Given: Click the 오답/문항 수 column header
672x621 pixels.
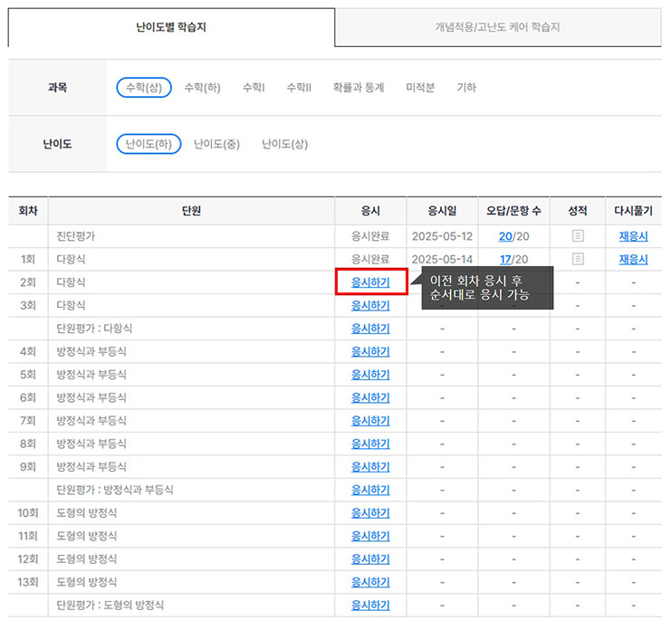Looking at the screenshot, I should tap(514, 211).
